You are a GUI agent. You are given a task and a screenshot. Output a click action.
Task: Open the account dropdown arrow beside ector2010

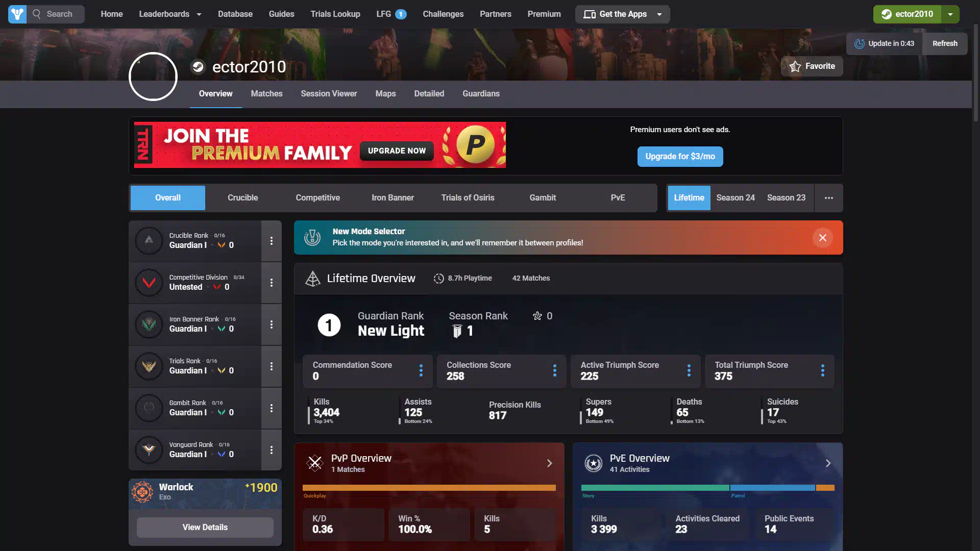point(950,14)
